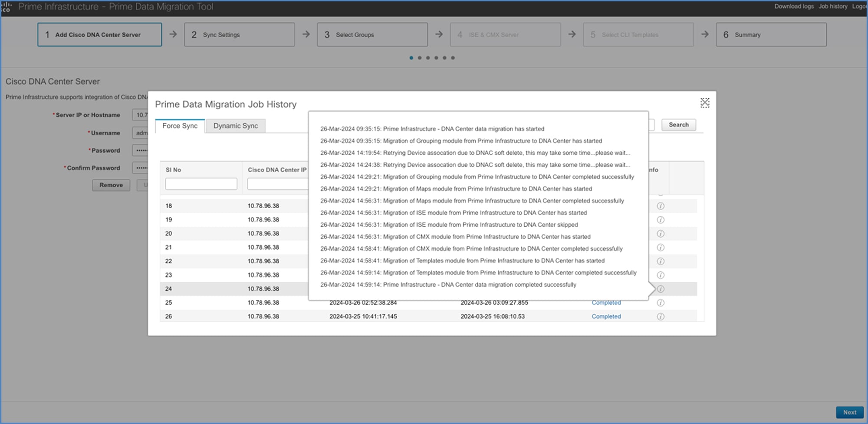Click end time 2024-03-25 16:08:10.53
The width and height of the screenshot is (868, 424).
(493, 316)
